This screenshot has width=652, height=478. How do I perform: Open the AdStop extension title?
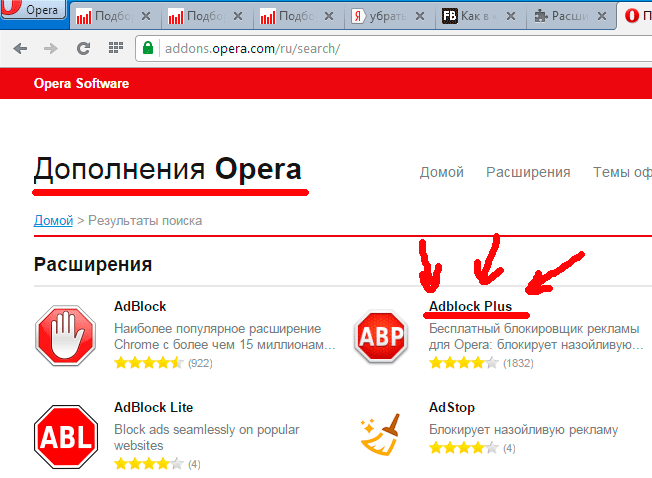click(x=452, y=407)
